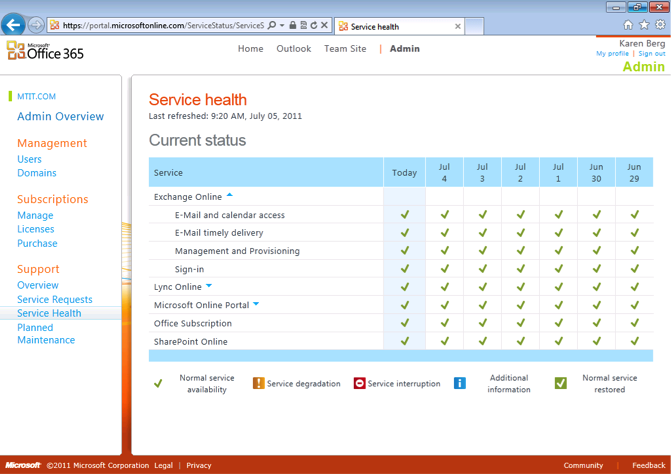Click the compatibility view icon in address bar
Image resolution: width=671 pixels, height=474 pixels.
pos(303,25)
